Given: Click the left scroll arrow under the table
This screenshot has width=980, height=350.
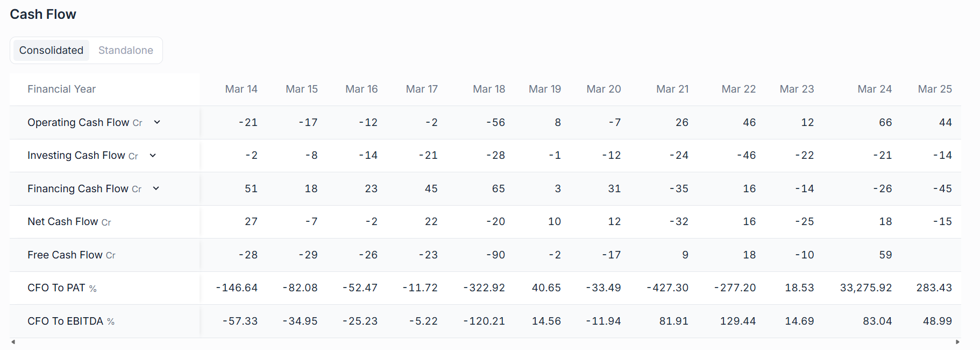Looking at the screenshot, I should [13, 342].
